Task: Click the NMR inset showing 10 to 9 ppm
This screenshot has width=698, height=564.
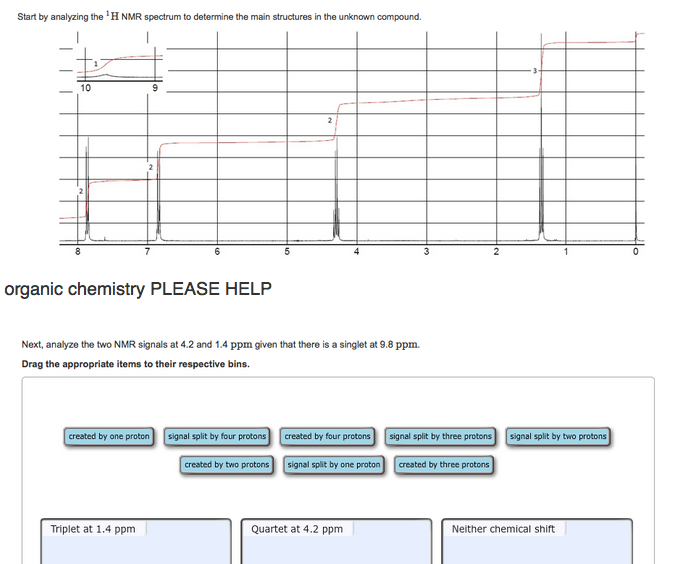Action: pyautogui.click(x=120, y=69)
